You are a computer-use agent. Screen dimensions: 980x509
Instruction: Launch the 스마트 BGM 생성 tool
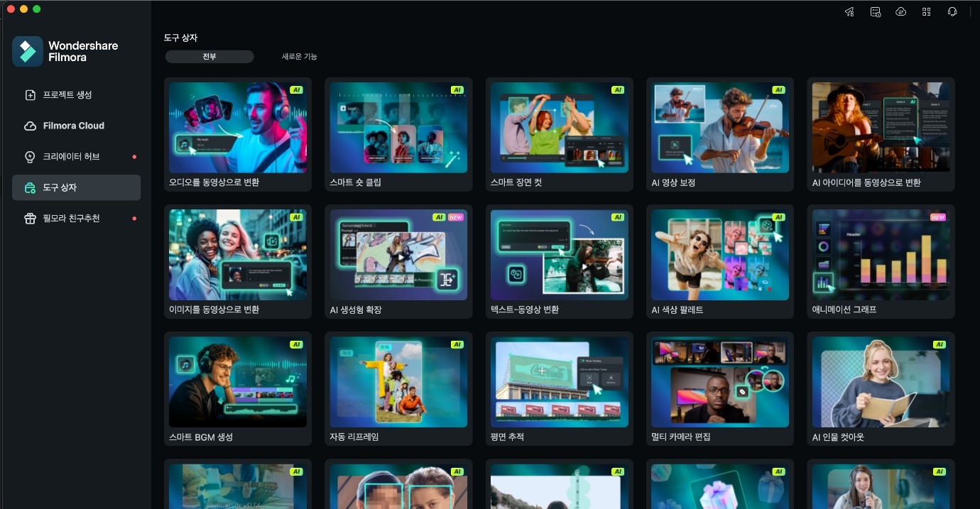point(238,382)
